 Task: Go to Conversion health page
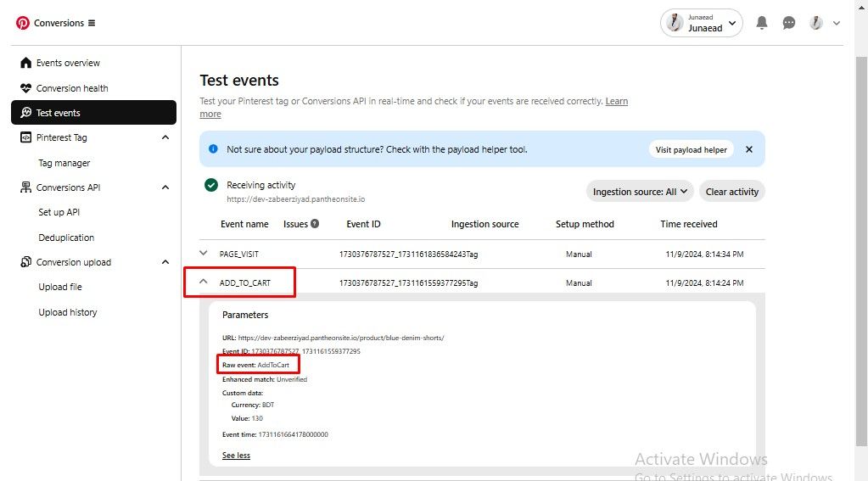coord(71,88)
